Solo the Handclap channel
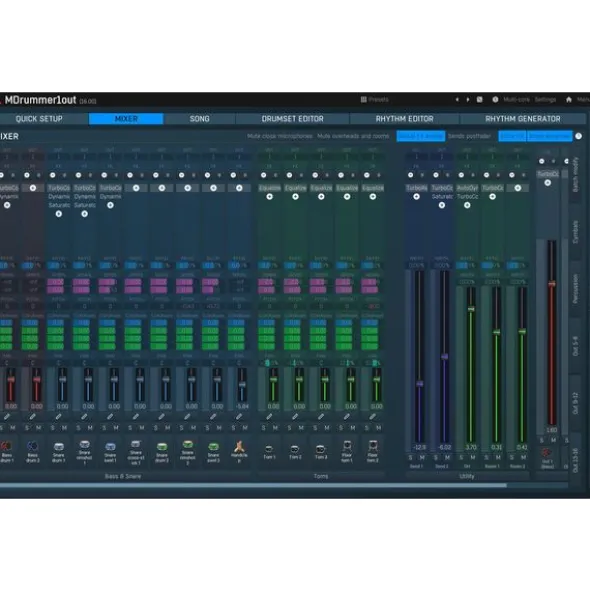This screenshot has height=591, width=590. pyautogui.click(x=233, y=428)
